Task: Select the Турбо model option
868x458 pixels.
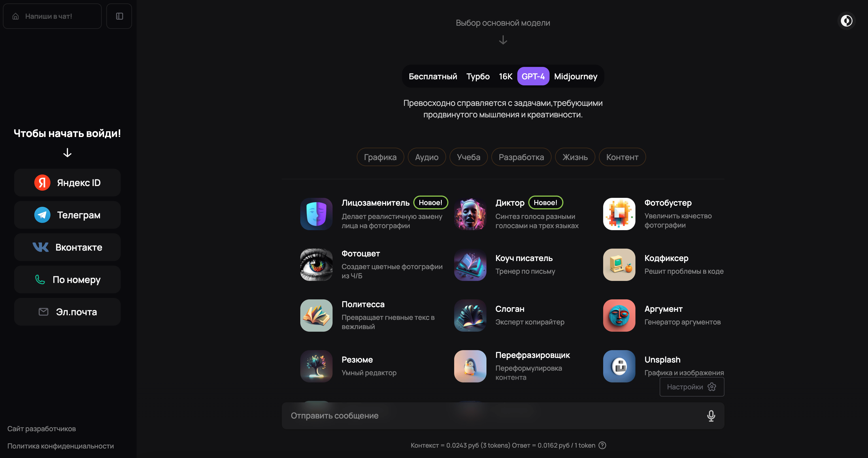Action: click(478, 76)
